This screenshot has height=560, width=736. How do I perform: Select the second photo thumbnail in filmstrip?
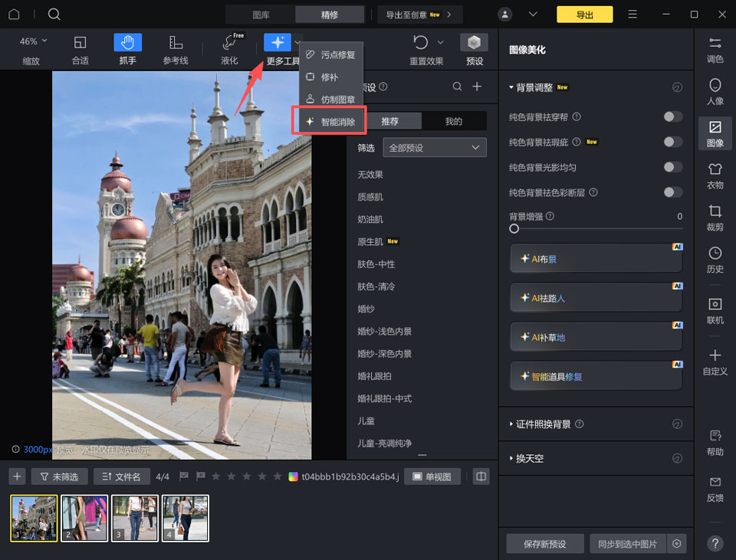point(84,518)
